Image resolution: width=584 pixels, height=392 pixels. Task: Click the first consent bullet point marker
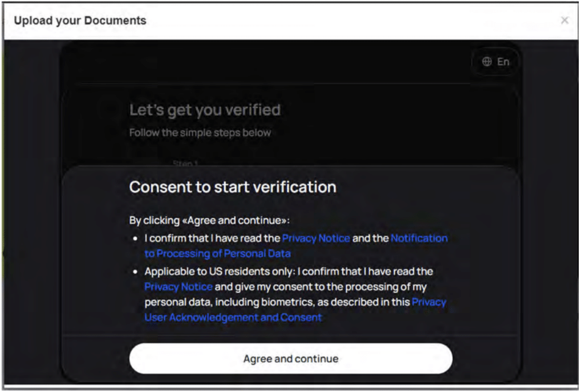[135, 238]
